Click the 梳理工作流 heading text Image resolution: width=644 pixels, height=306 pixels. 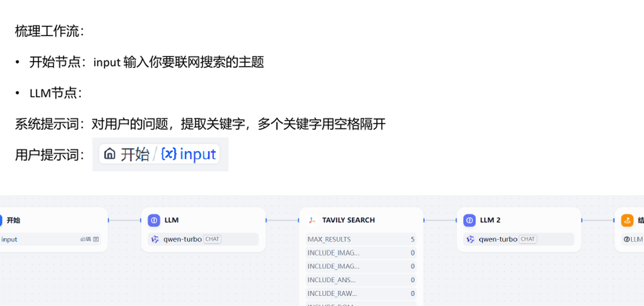point(50,31)
